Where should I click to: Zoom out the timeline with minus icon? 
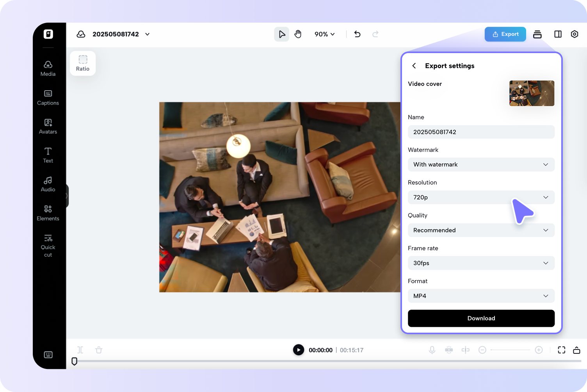click(482, 350)
